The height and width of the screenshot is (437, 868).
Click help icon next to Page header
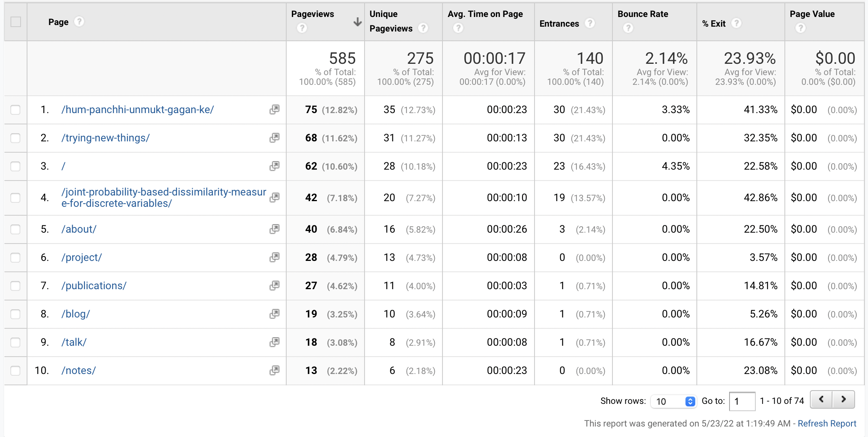(x=80, y=22)
